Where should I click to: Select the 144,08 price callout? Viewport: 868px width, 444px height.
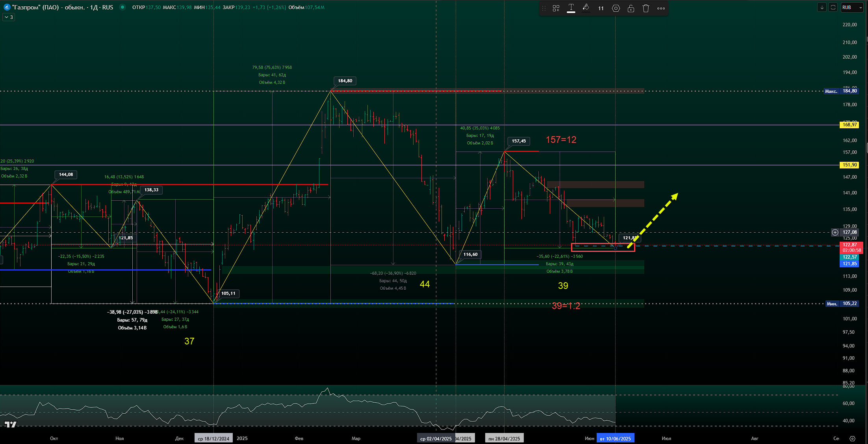tap(66, 174)
